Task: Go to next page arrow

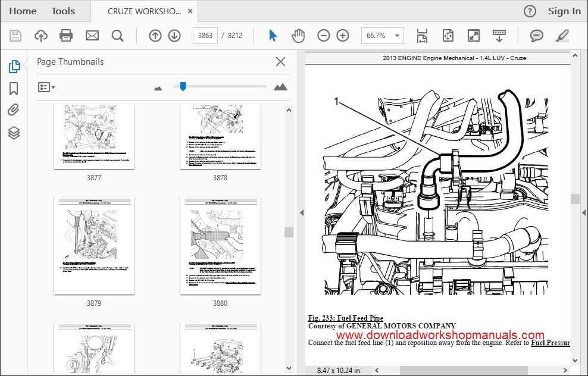Action: pos(174,36)
